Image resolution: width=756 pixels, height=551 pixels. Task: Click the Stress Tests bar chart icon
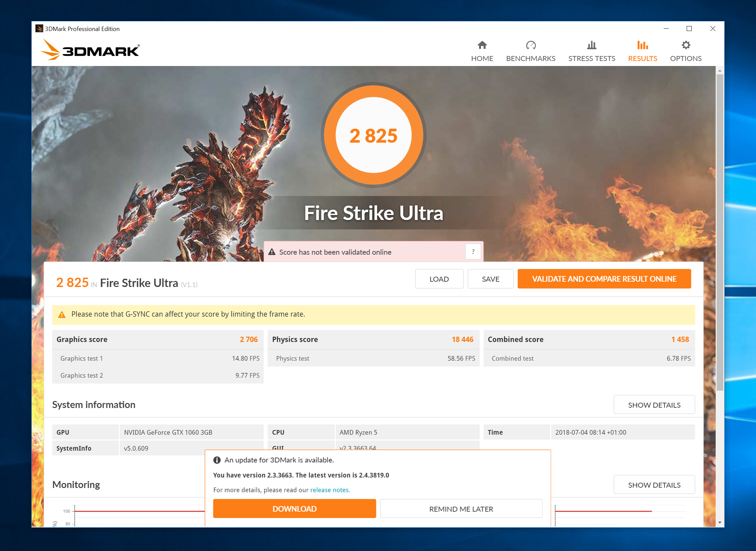[591, 45]
